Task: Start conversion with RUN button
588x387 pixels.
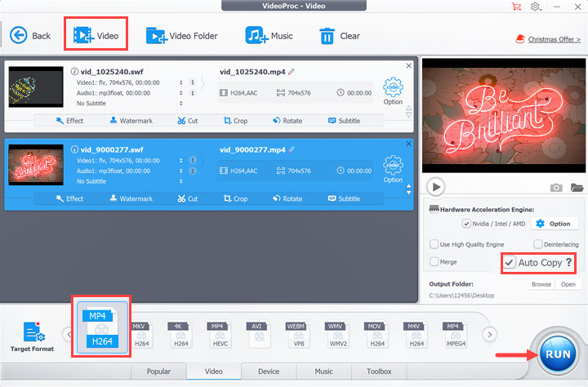Action: pos(558,354)
